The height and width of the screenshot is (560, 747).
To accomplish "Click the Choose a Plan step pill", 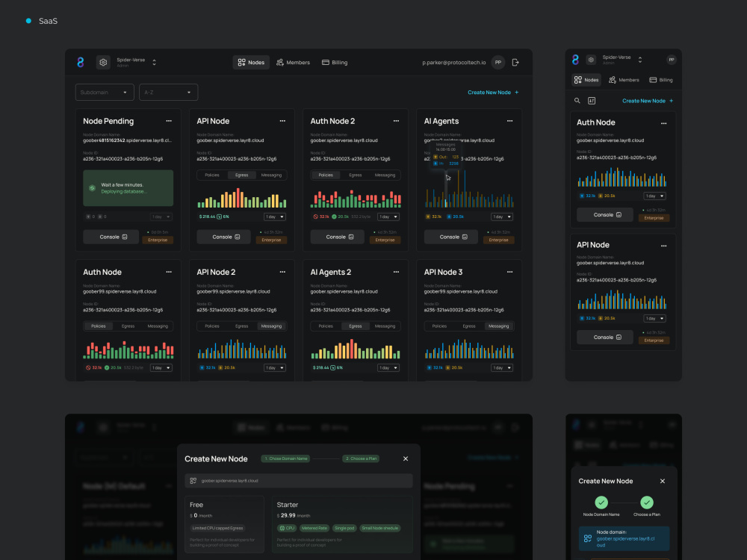I will click(x=361, y=458).
